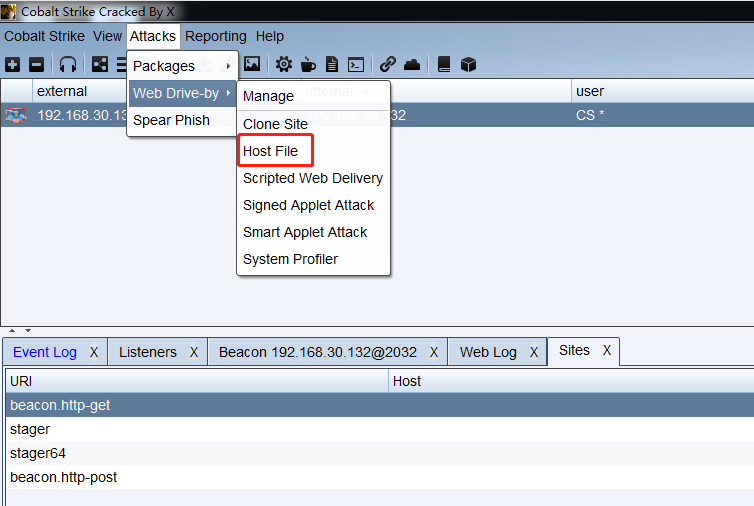Viewport: 754px width, 506px height.
Task: Click the chain link icon in toolbar
Action: [x=388, y=64]
